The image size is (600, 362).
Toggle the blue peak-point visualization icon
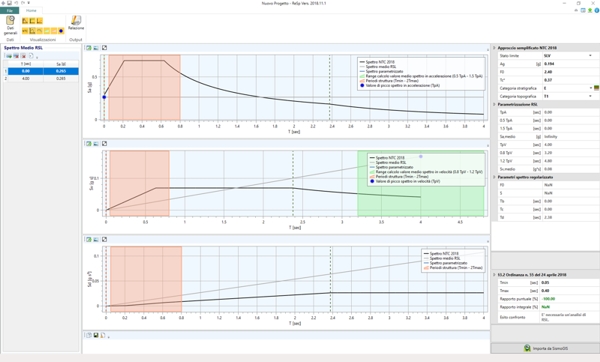61,31
